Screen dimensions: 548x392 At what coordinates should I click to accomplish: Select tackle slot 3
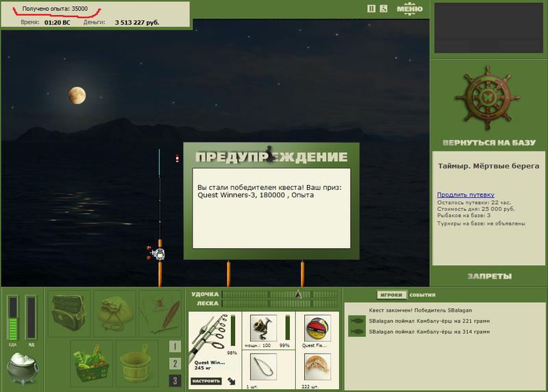[x=175, y=380]
